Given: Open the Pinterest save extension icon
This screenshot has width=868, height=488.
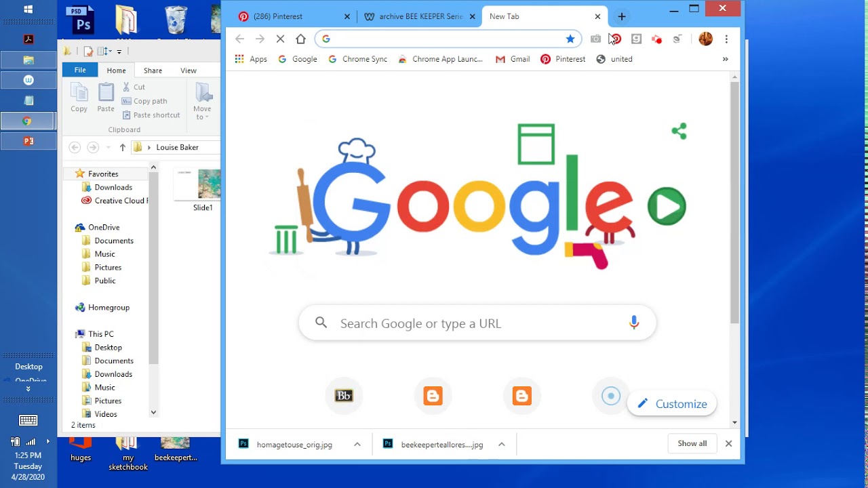Looking at the screenshot, I should (616, 39).
